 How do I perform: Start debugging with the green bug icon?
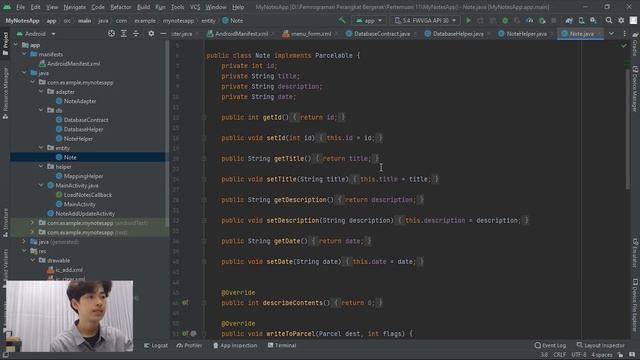point(505,20)
